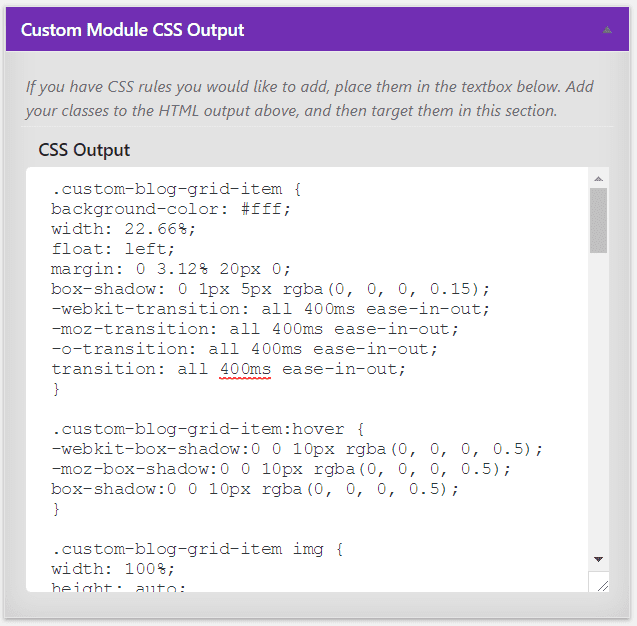Click the -webkit-transition declaration line

pos(270,308)
